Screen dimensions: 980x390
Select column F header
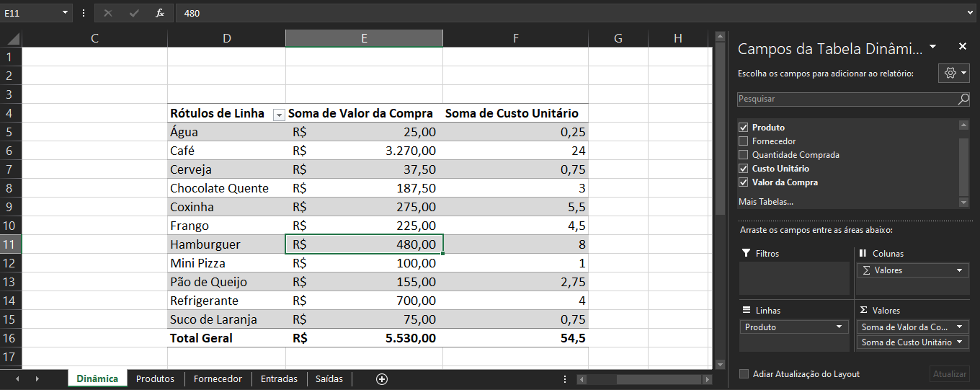(515, 38)
